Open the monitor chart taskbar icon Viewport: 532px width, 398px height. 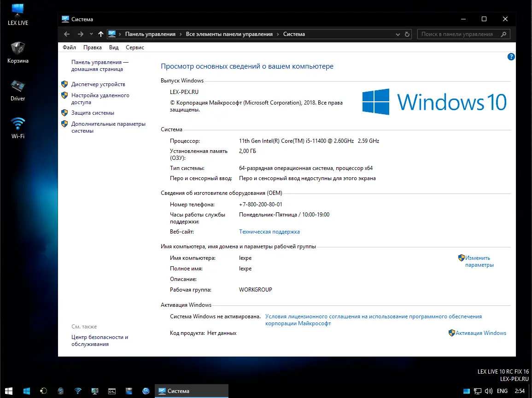coord(95,391)
